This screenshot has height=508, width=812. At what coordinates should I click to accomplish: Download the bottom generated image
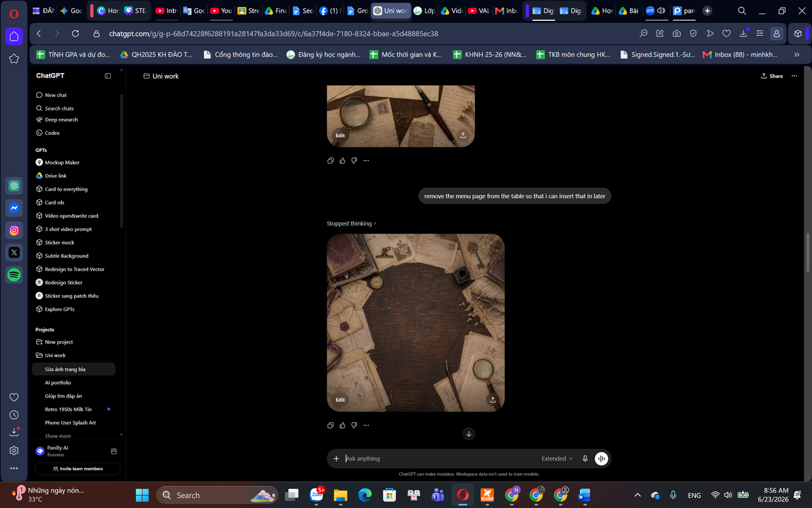pos(493,399)
